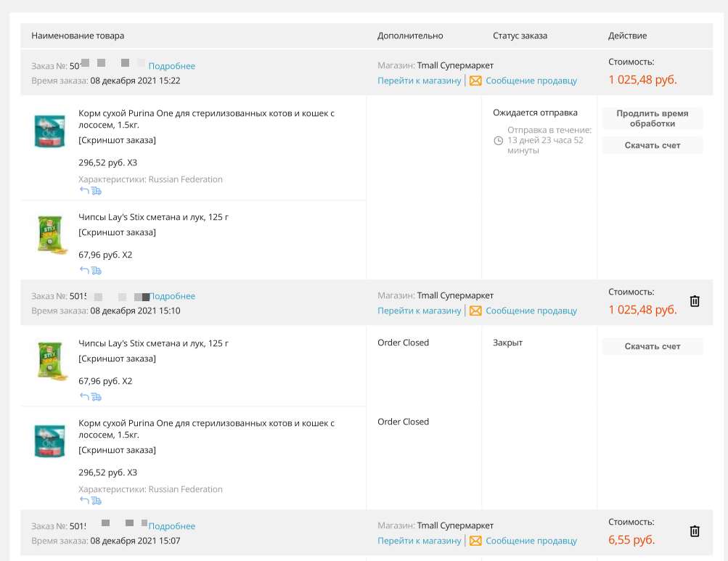Image resolution: width=728 pixels, height=561 pixels.
Task: Click the 'Действие' column header
Action: point(627,36)
